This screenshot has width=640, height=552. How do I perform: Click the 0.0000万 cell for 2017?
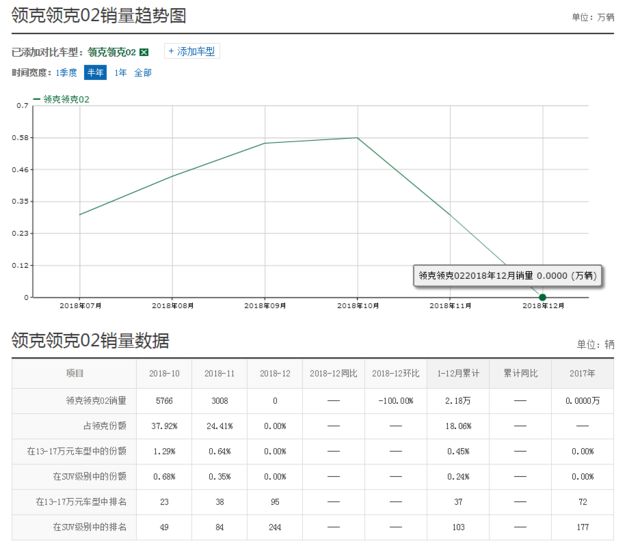click(x=582, y=401)
